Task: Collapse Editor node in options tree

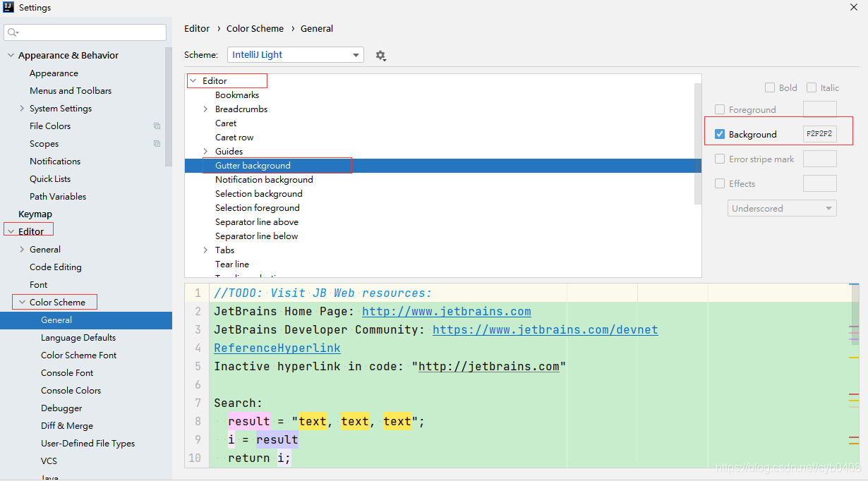Action: tap(193, 81)
